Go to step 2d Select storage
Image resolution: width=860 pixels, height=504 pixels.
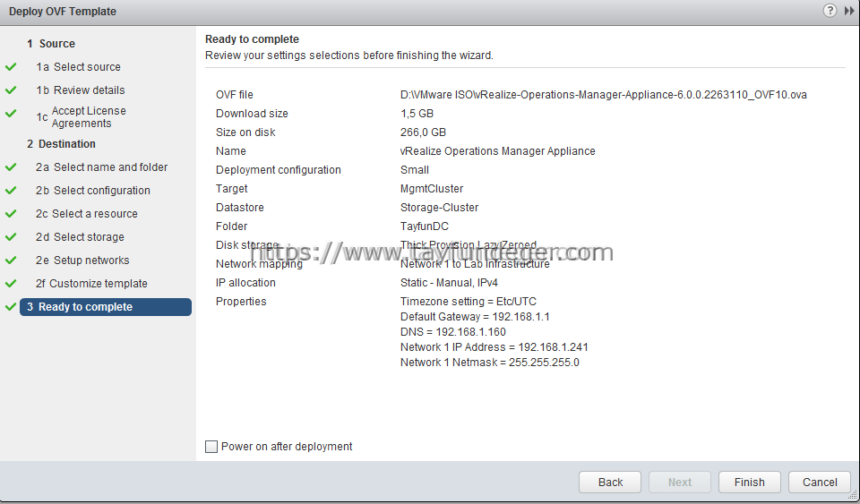(80, 237)
